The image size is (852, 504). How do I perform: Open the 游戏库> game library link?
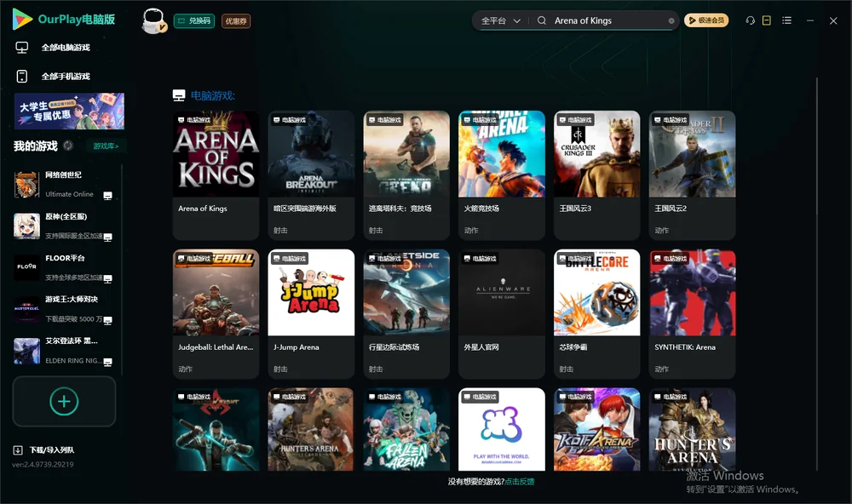point(106,146)
